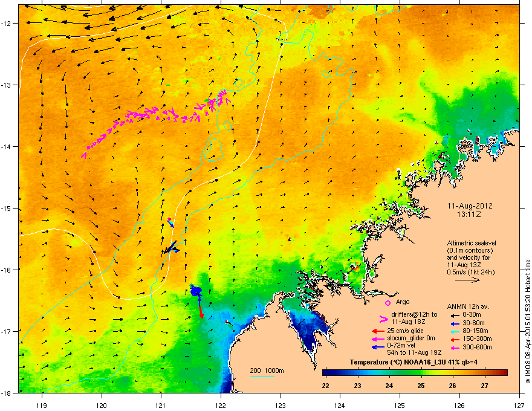Click the cyan line under 200 1000m
This screenshot has width=532, height=411.
tap(262, 376)
